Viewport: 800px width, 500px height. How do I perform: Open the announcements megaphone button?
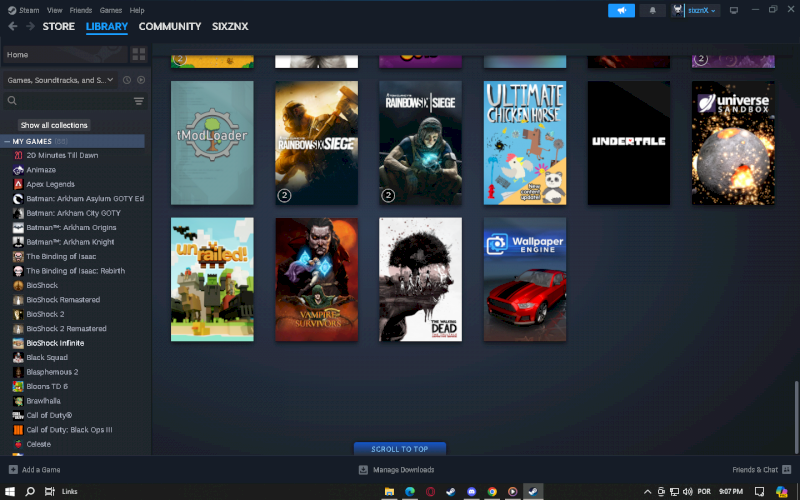(621, 10)
